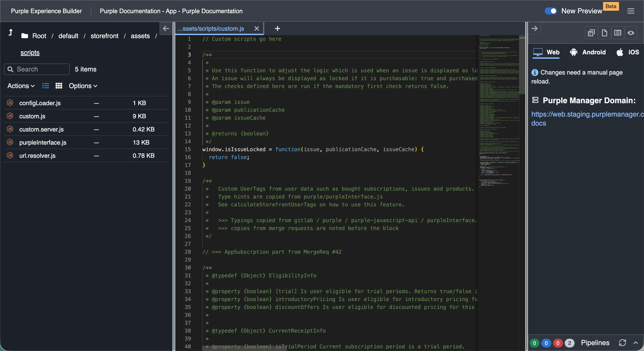644x351 pixels.
Task: Open the Purple Manager staging URL
Action: [x=587, y=119]
